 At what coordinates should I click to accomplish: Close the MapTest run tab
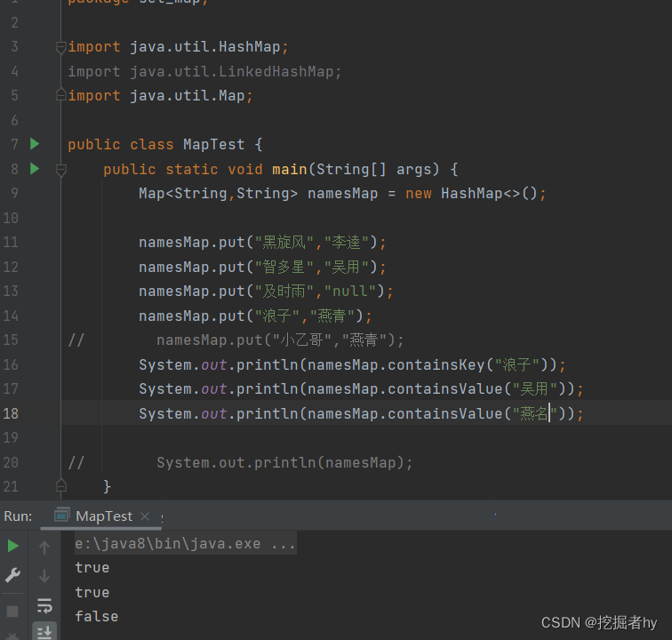click(145, 516)
